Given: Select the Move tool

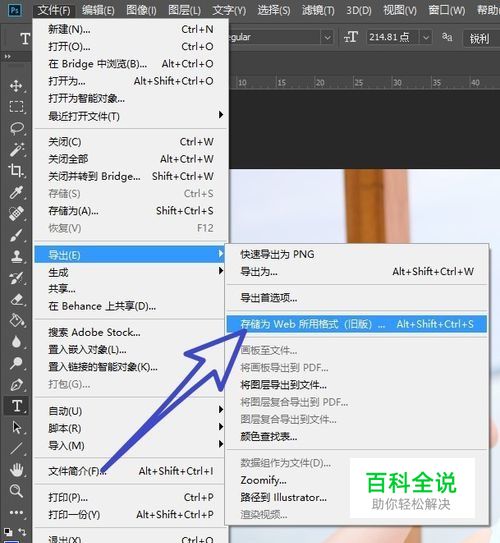Looking at the screenshot, I should (16, 86).
